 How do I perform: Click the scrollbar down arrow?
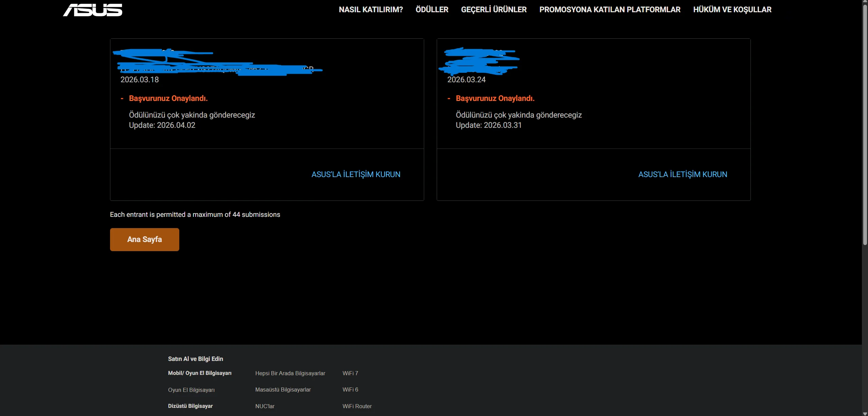pyautogui.click(x=865, y=413)
